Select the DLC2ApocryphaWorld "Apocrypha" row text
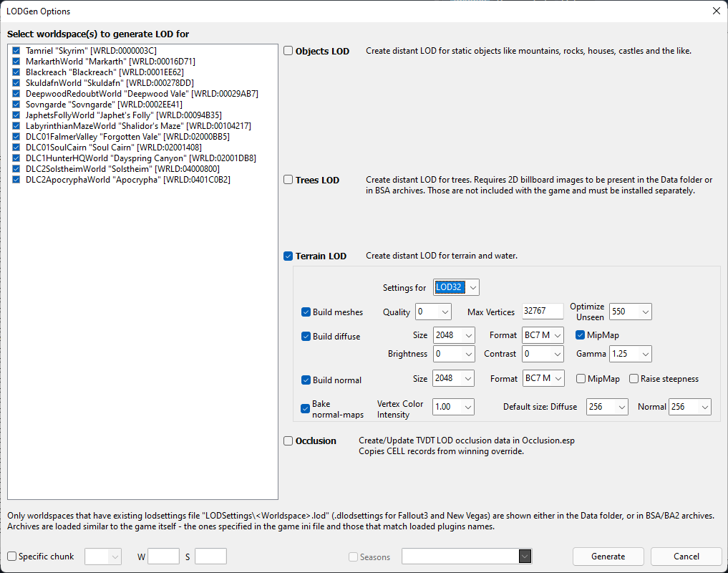This screenshot has width=728, height=573. (128, 179)
